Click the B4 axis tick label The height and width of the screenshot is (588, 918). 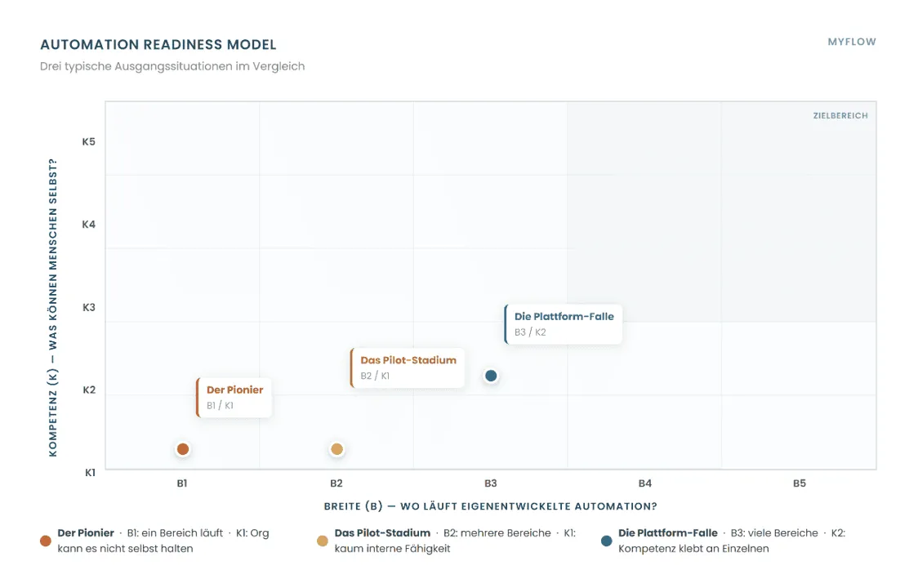(644, 483)
